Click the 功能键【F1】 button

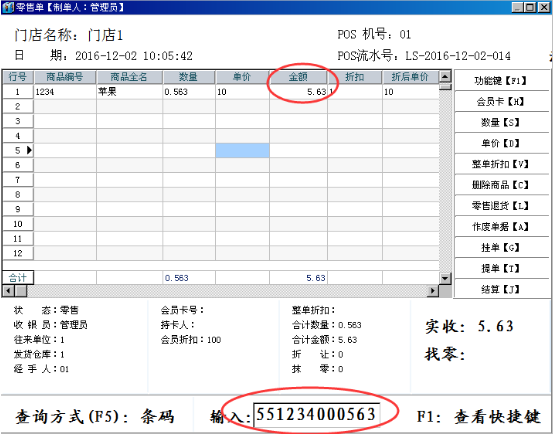pyautogui.click(x=502, y=80)
